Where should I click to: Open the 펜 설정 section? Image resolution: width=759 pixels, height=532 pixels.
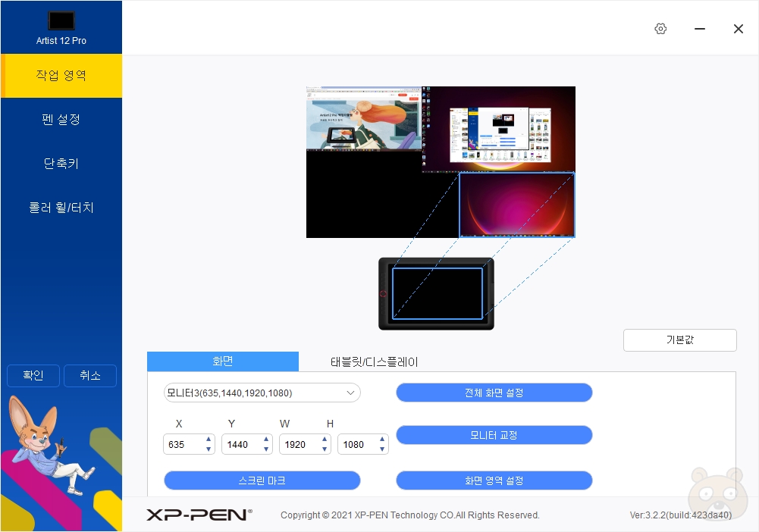pyautogui.click(x=61, y=120)
